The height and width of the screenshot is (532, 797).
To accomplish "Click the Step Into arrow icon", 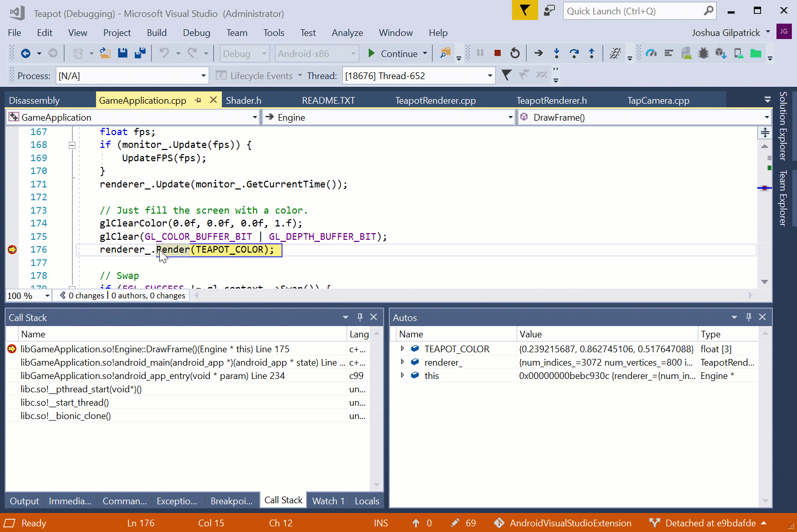I will pyautogui.click(x=557, y=53).
